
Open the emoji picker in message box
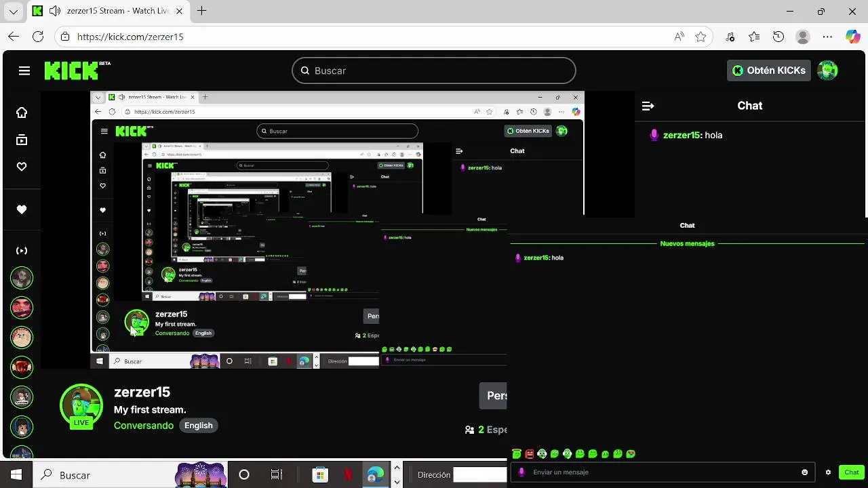coord(805,472)
